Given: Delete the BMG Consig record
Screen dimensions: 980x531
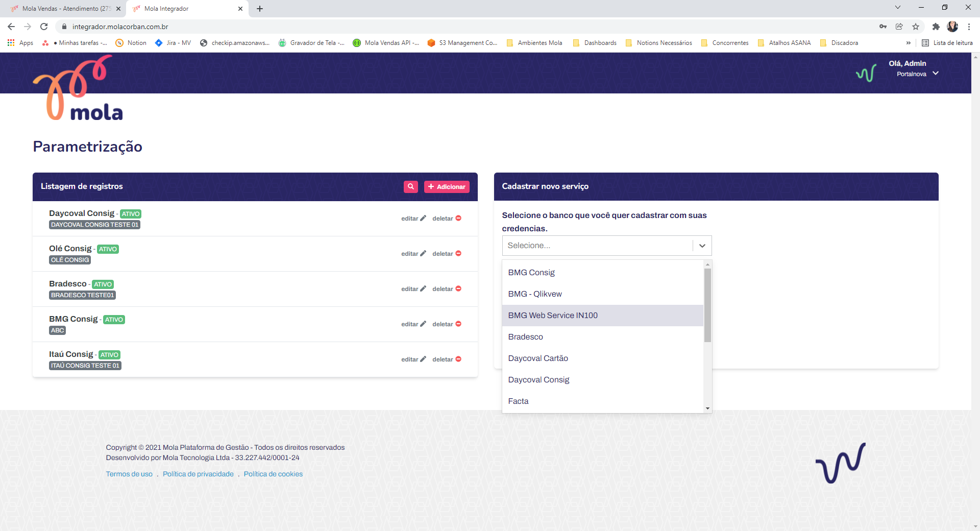Looking at the screenshot, I should coord(447,324).
